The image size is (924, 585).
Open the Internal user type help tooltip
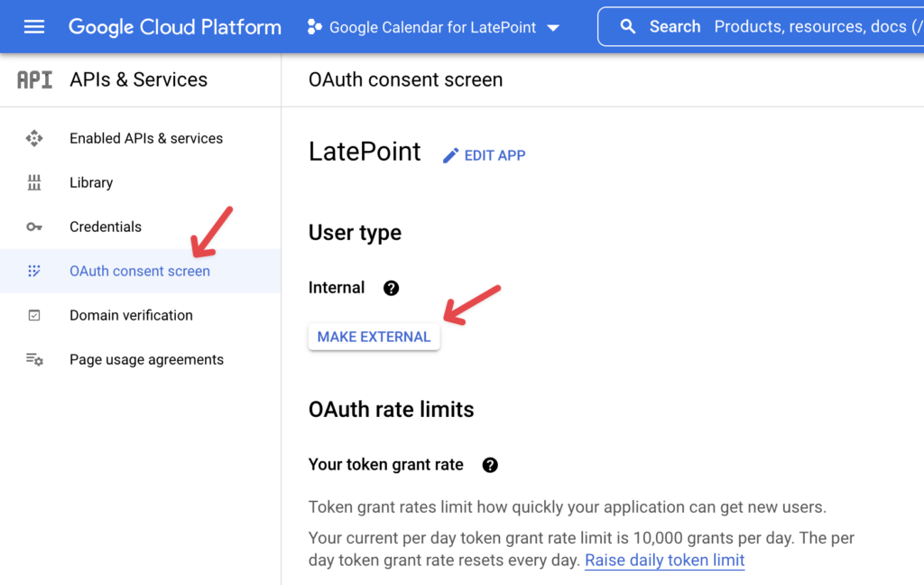tap(391, 287)
